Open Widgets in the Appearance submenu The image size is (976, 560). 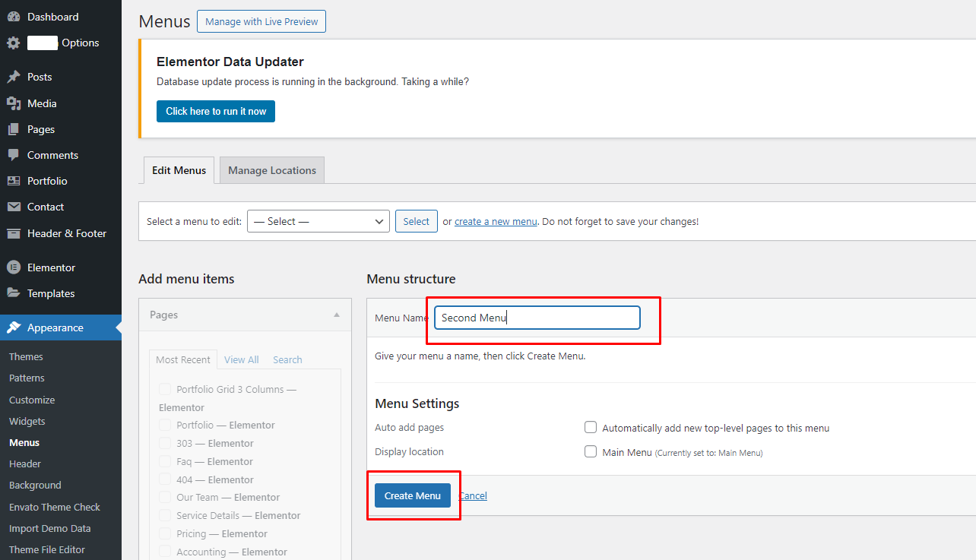click(x=27, y=421)
